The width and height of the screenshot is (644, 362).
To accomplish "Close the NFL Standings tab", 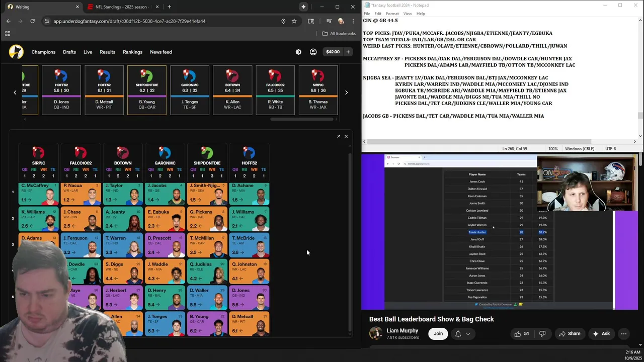I will (157, 7).
